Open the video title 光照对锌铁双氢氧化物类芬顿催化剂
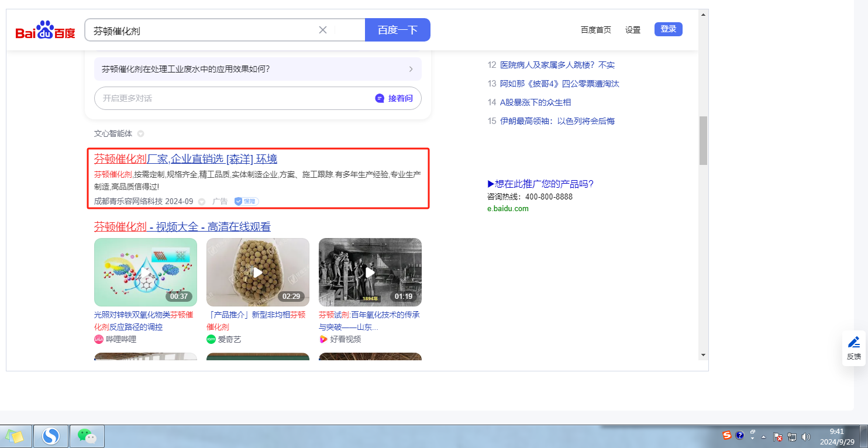This screenshot has height=448, width=868. click(144, 321)
